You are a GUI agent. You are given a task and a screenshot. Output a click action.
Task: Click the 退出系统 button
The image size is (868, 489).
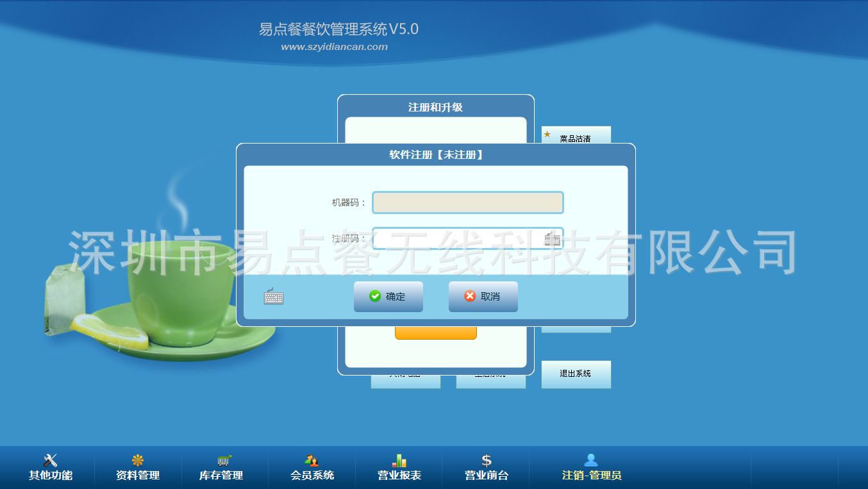click(576, 374)
